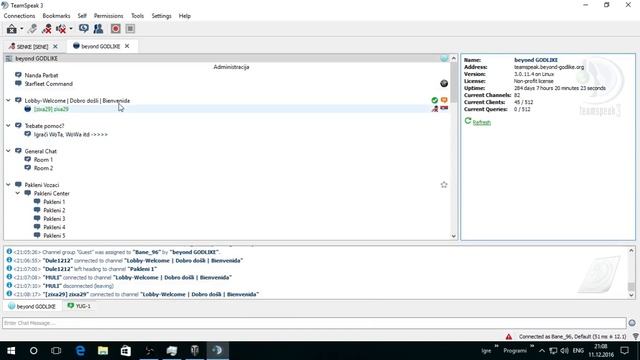640x360 pixels.
Task: Click the channel tree scrollbar up arrow
Action: click(x=453, y=58)
